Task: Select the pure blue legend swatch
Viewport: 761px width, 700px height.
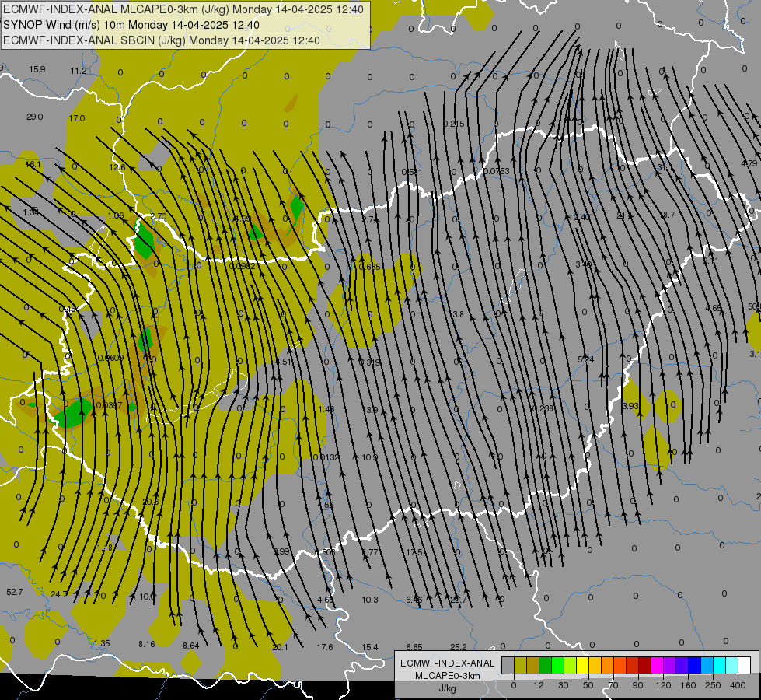Action: (694, 665)
